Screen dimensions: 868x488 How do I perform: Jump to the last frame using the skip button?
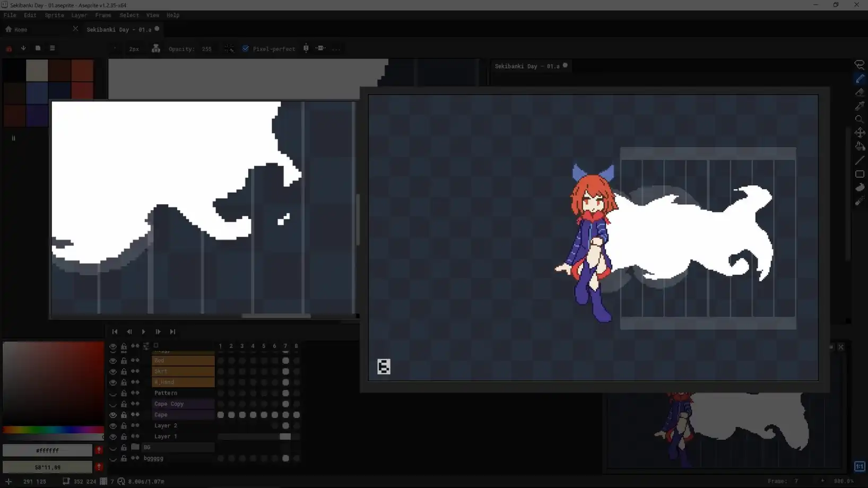(172, 332)
